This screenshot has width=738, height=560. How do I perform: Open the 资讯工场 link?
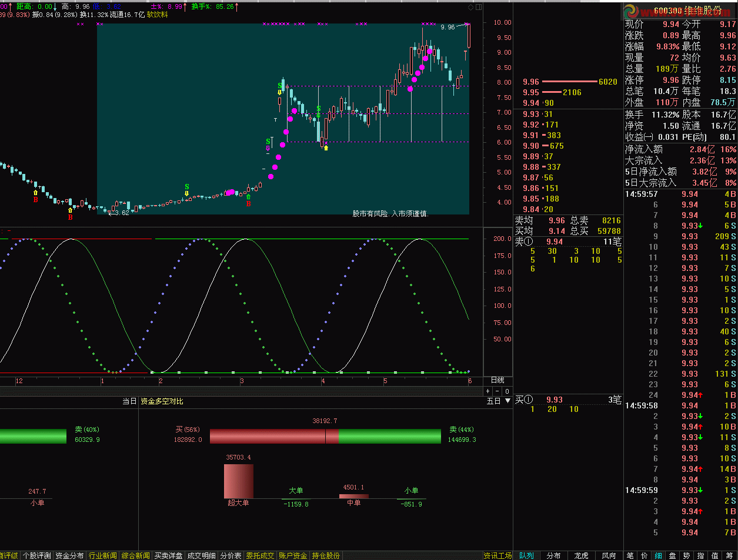pyautogui.click(x=497, y=555)
